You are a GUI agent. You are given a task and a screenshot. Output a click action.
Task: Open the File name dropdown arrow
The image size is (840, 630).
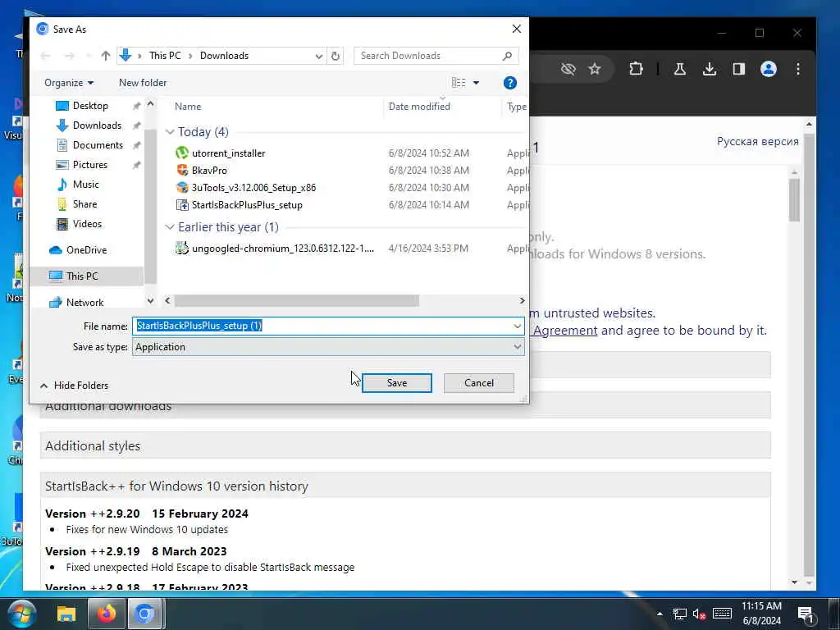coord(517,326)
